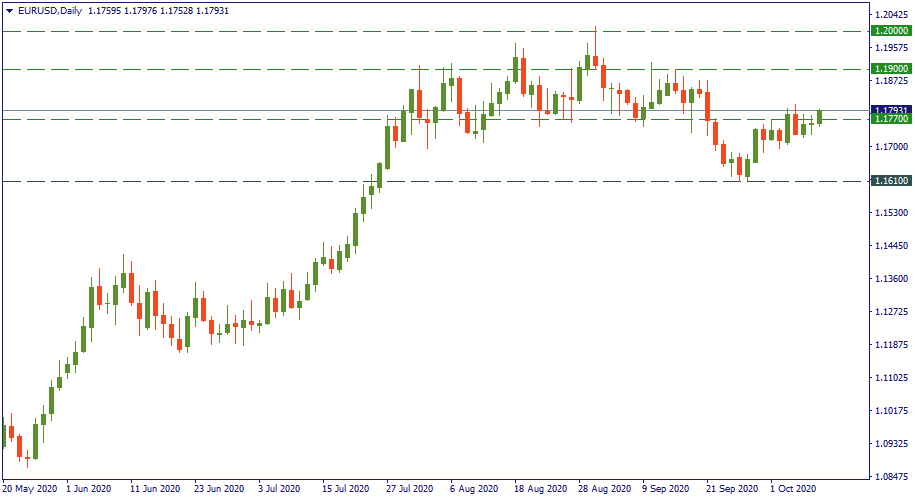Screen dimensions: 915x500
Task: Click the 11 Jun 2020 date label
Action: [157, 489]
